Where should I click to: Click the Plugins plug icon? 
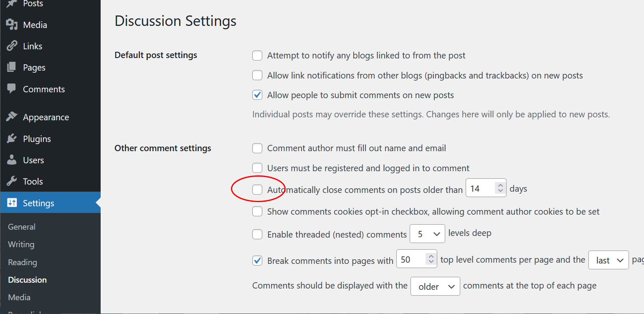(x=12, y=139)
